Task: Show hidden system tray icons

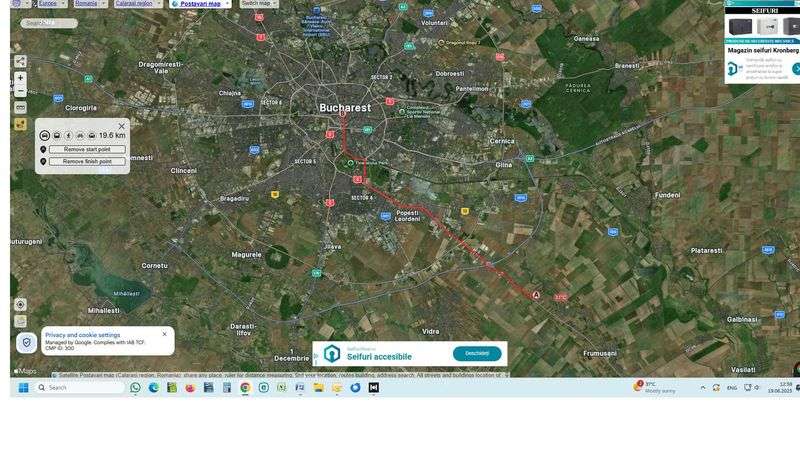Action: coord(703,388)
